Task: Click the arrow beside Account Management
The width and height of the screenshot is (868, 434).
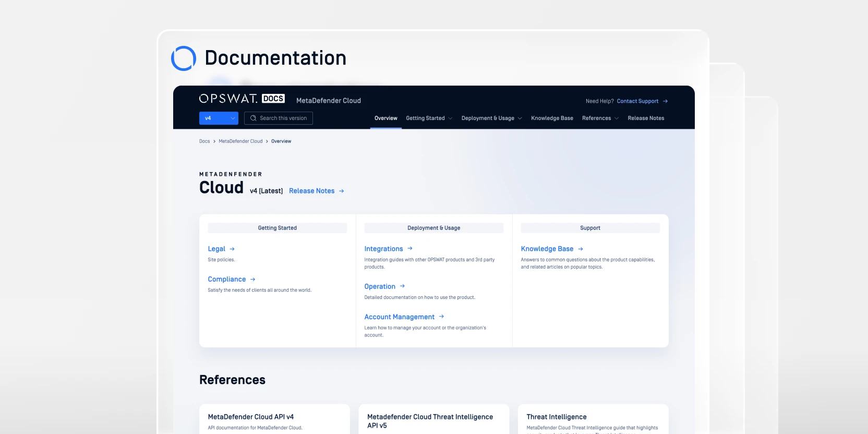Action: coord(441,317)
